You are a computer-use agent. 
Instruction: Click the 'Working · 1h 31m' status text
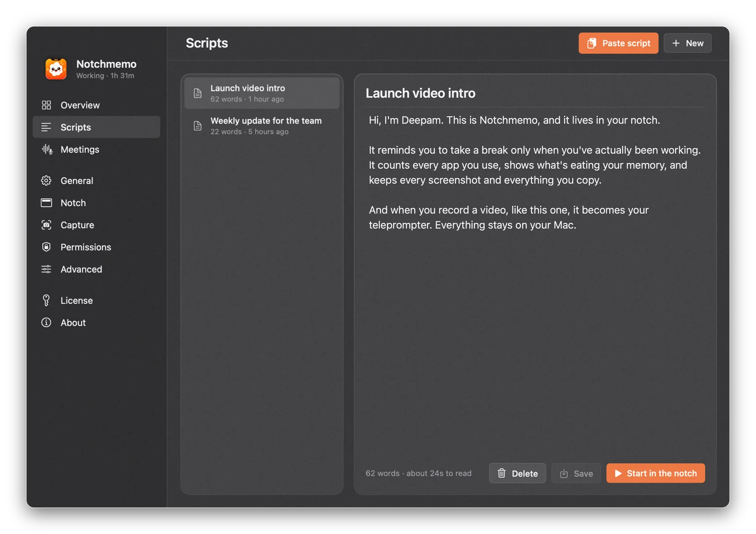point(105,76)
